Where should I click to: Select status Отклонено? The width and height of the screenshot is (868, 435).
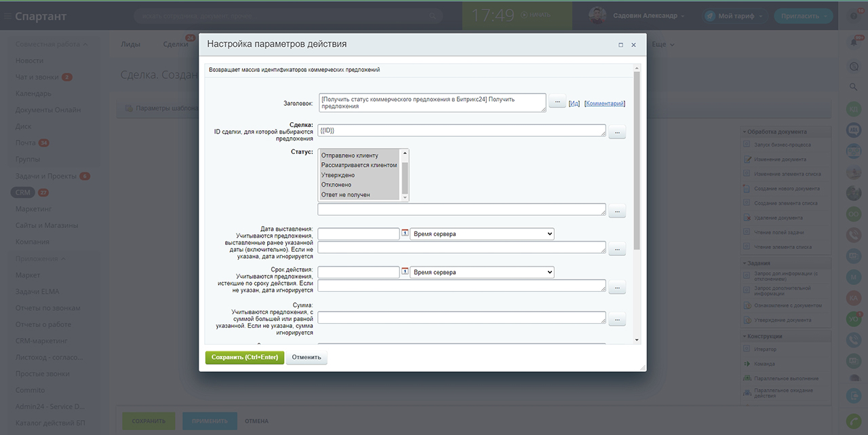coord(359,185)
